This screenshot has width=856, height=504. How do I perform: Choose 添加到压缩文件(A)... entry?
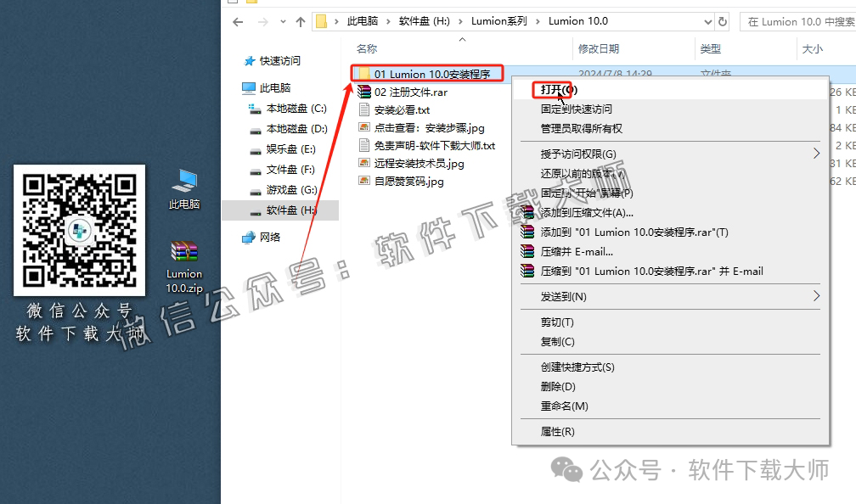(587, 213)
